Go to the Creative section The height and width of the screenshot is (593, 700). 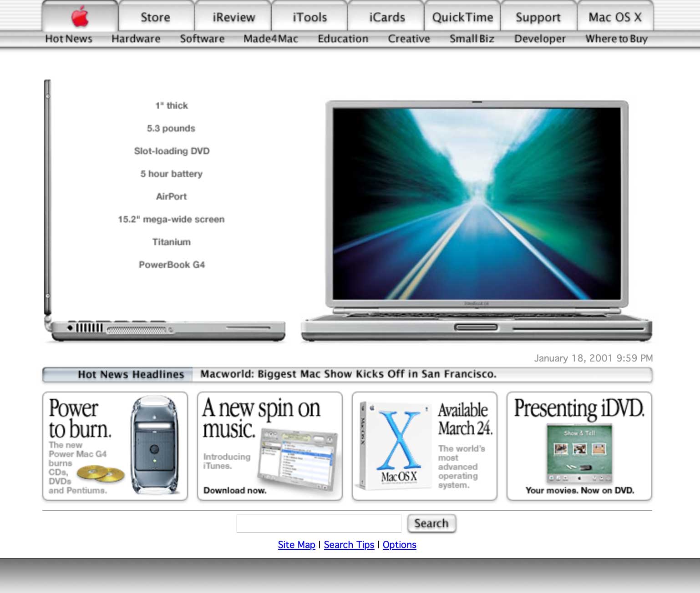pos(409,39)
